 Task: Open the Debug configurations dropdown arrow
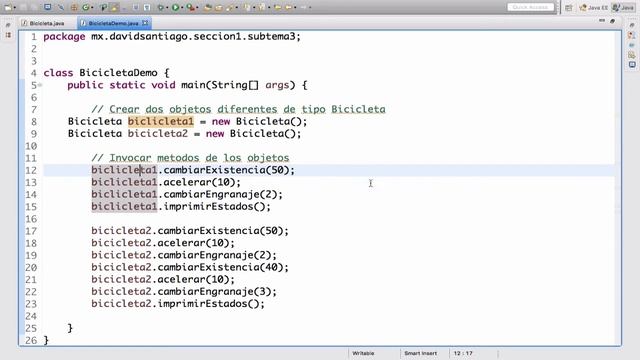coord(167,7)
